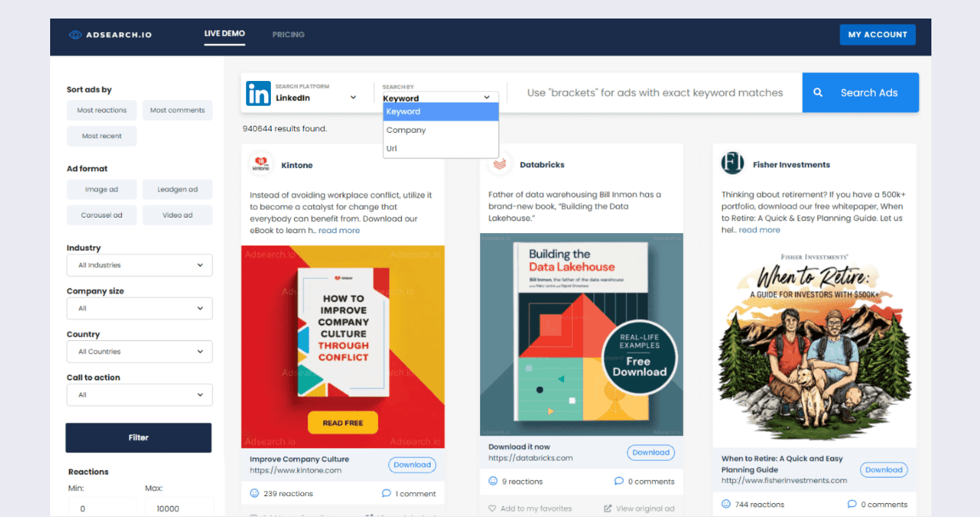The width and height of the screenshot is (980, 517).
Task: Click Download button on Fisher Investments ad
Action: [x=884, y=470]
